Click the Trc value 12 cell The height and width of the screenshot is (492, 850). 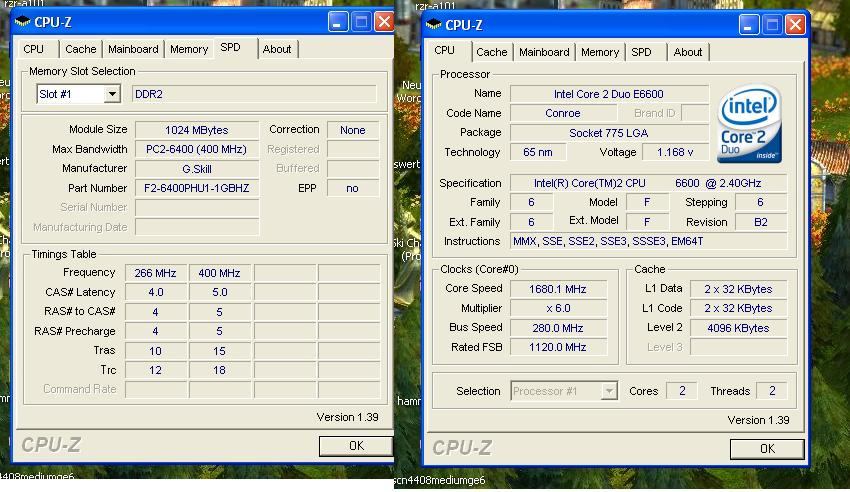point(156,370)
